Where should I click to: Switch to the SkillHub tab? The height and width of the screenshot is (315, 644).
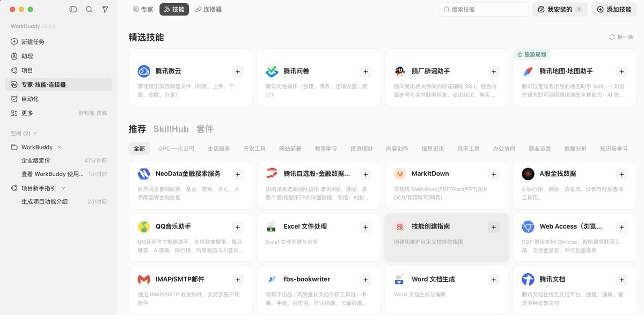(171, 129)
